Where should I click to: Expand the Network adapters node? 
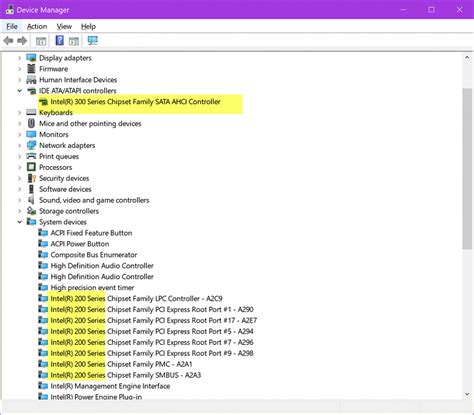tap(19, 145)
